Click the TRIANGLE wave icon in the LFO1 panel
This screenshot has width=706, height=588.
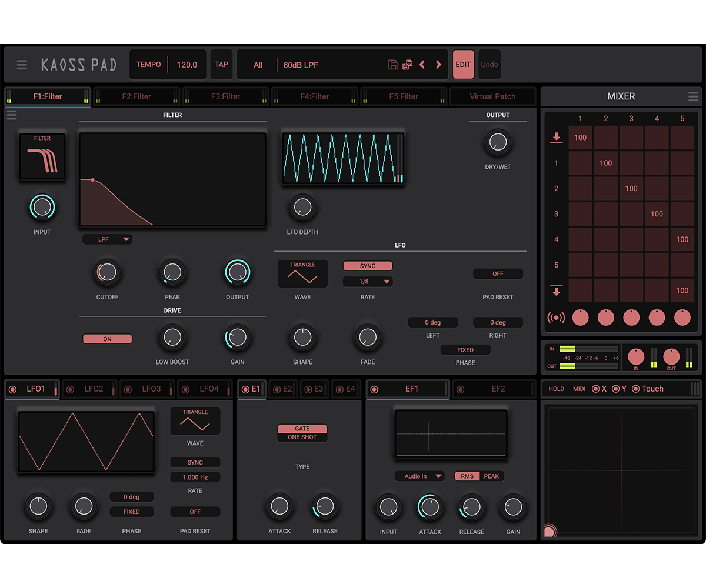195,421
